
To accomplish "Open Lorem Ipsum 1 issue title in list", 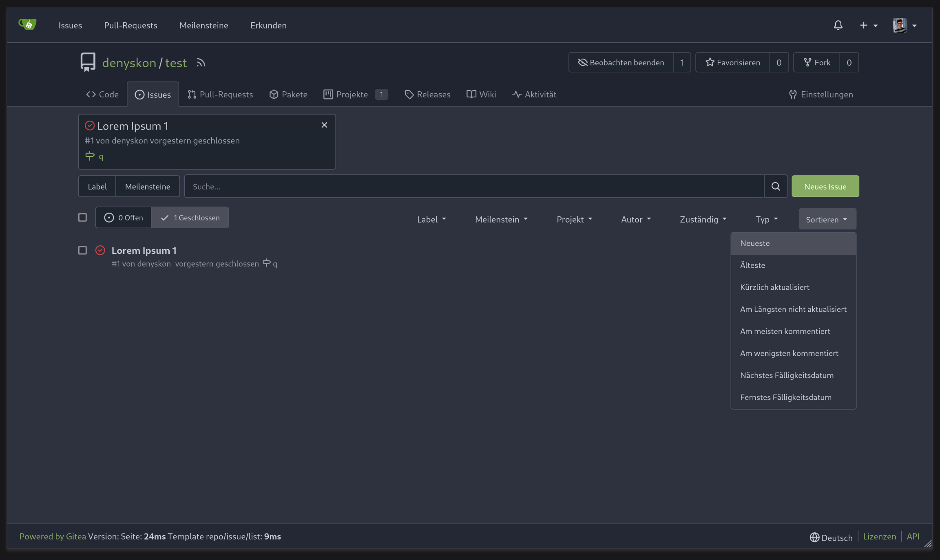I will pos(144,250).
